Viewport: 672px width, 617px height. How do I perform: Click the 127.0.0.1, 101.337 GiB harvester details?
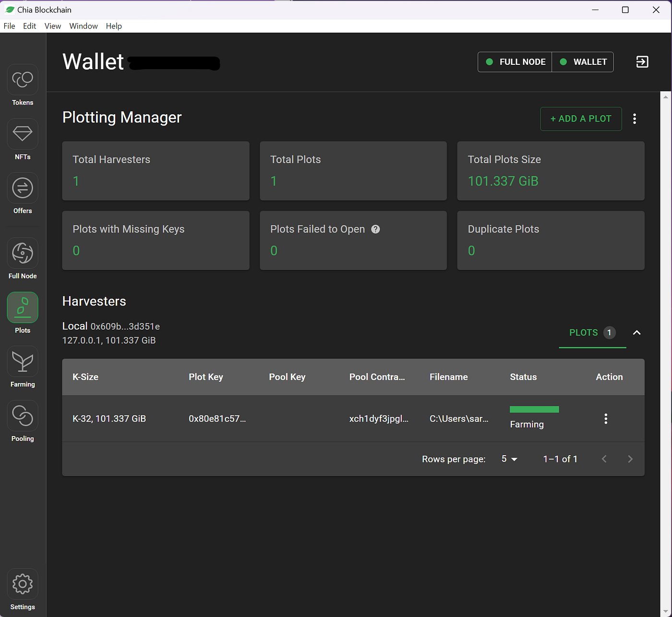pos(109,340)
